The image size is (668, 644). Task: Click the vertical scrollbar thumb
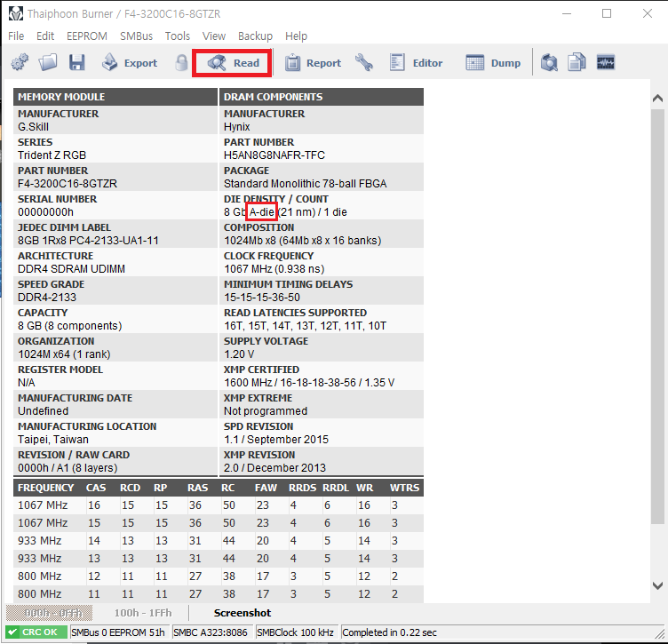tap(657, 316)
